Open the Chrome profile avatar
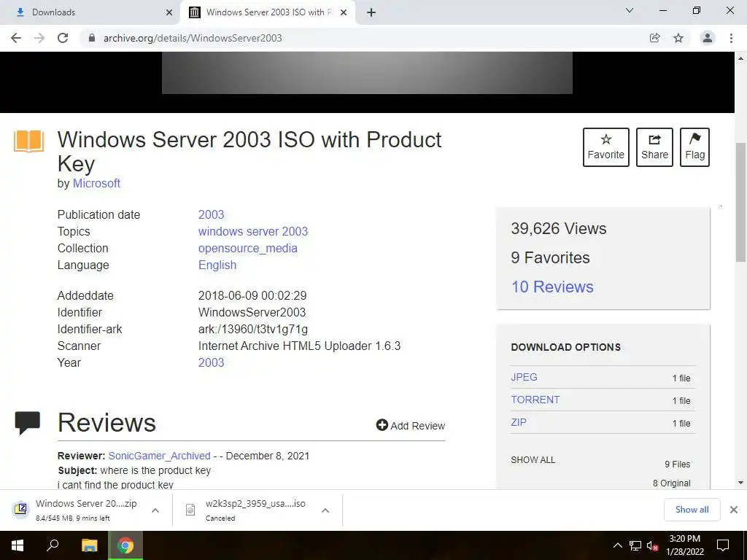Viewport: 747px width, 560px height. point(708,38)
